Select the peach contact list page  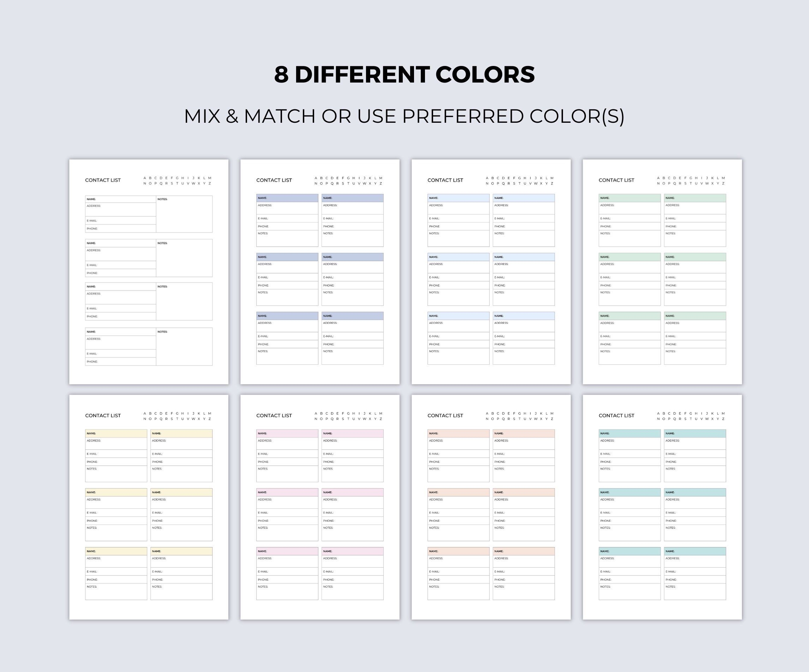[491, 507]
